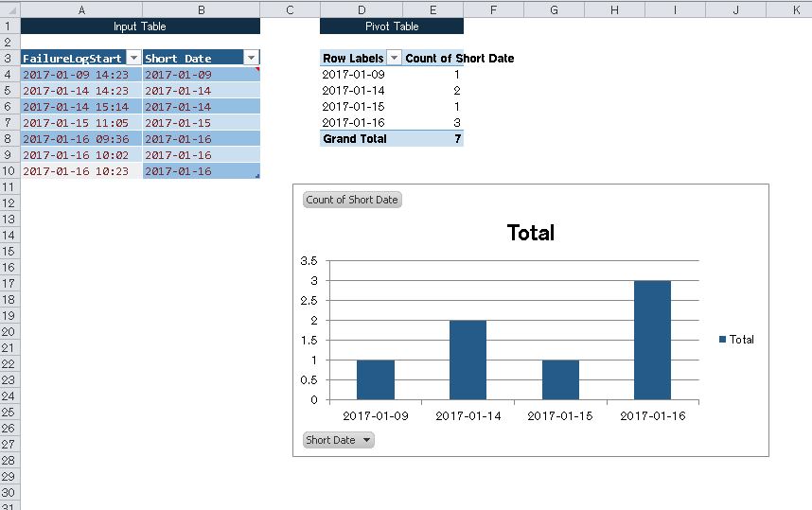The image size is (812, 510).
Task: Select the Pivot Table title cell
Action: pyautogui.click(x=392, y=26)
